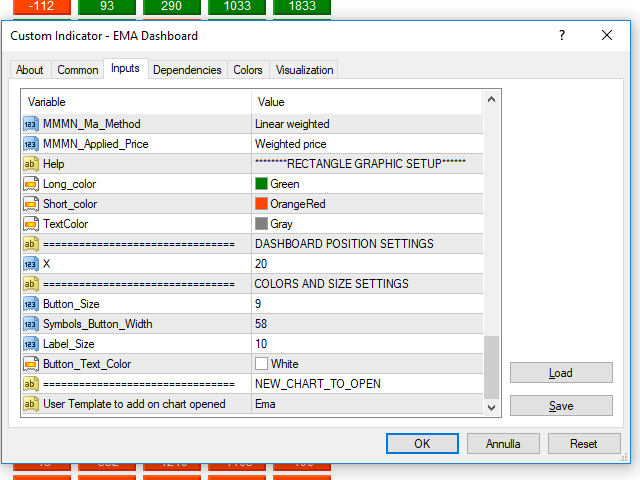Click the Symbols_Button_Width row icon
This screenshot has height=480, width=640.
[x=31, y=324]
